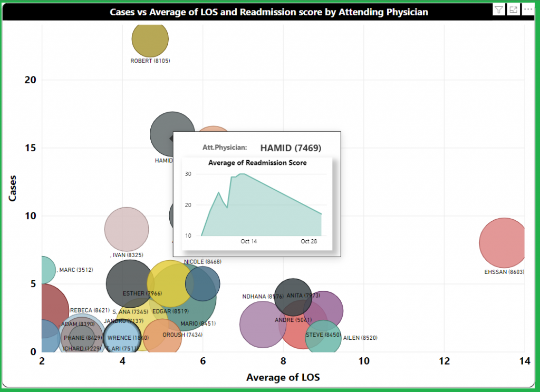Click the HAMID (7469) tooltip heading

click(x=291, y=148)
